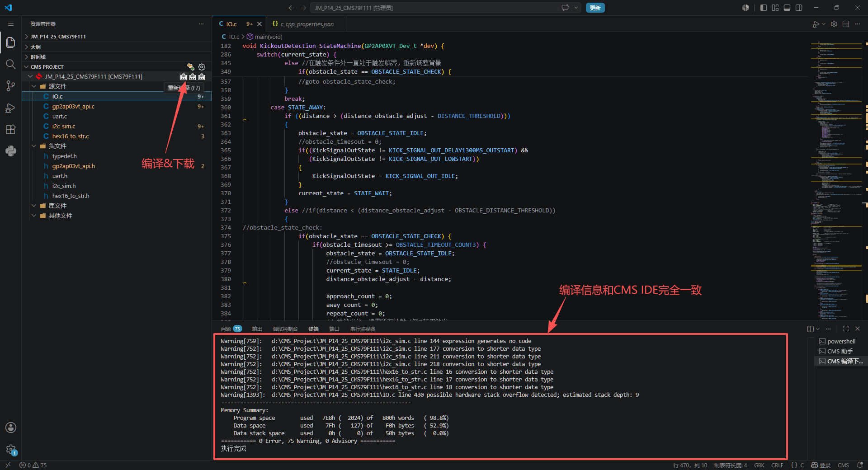Click the hamburger application menu
This screenshot has height=470, width=868.
[x=11, y=24]
